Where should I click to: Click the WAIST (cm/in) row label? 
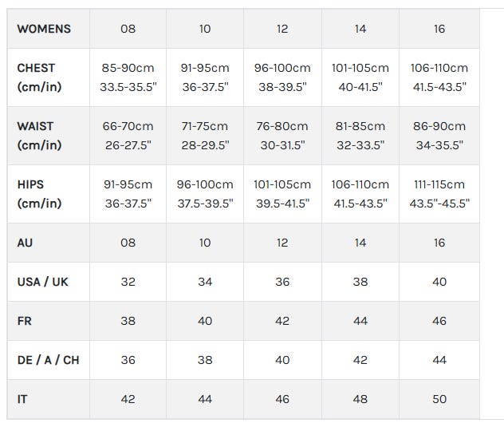(39, 136)
